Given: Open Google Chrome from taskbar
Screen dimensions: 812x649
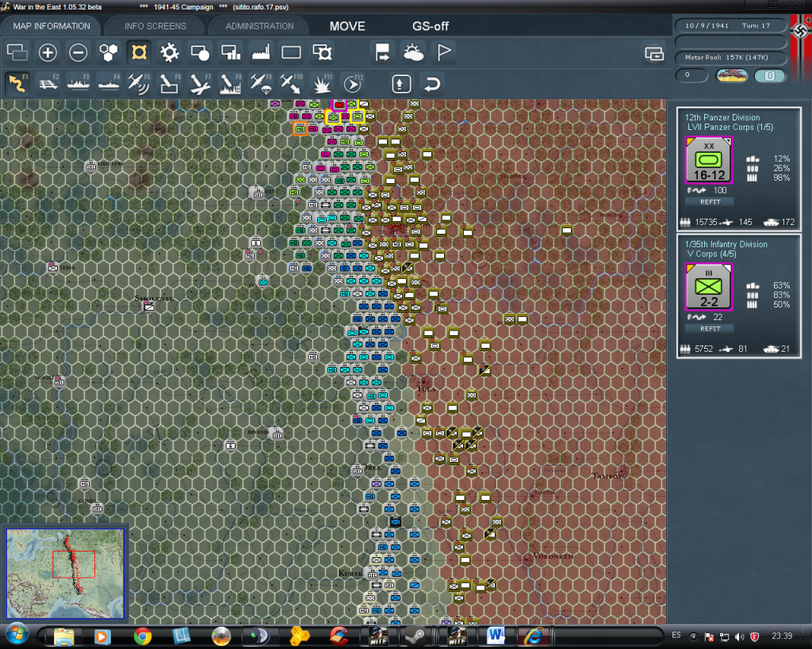Looking at the screenshot, I should (143, 636).
